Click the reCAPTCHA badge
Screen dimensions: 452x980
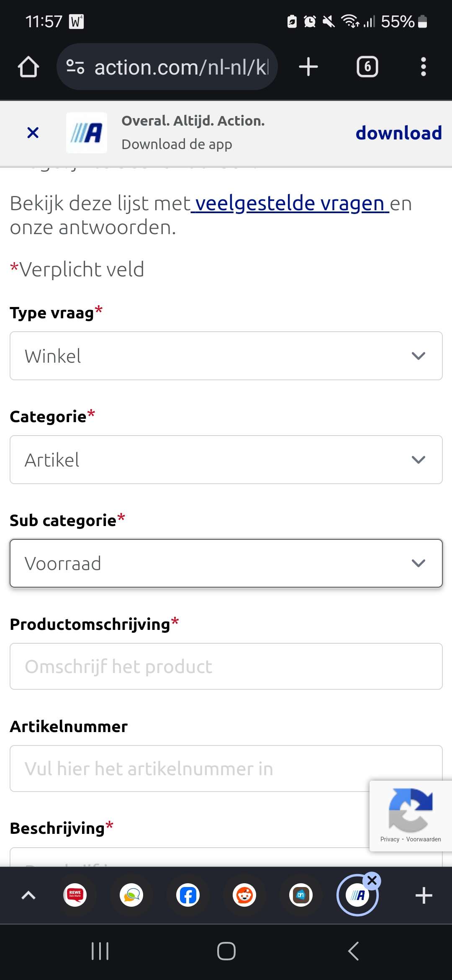click(411, 816)
